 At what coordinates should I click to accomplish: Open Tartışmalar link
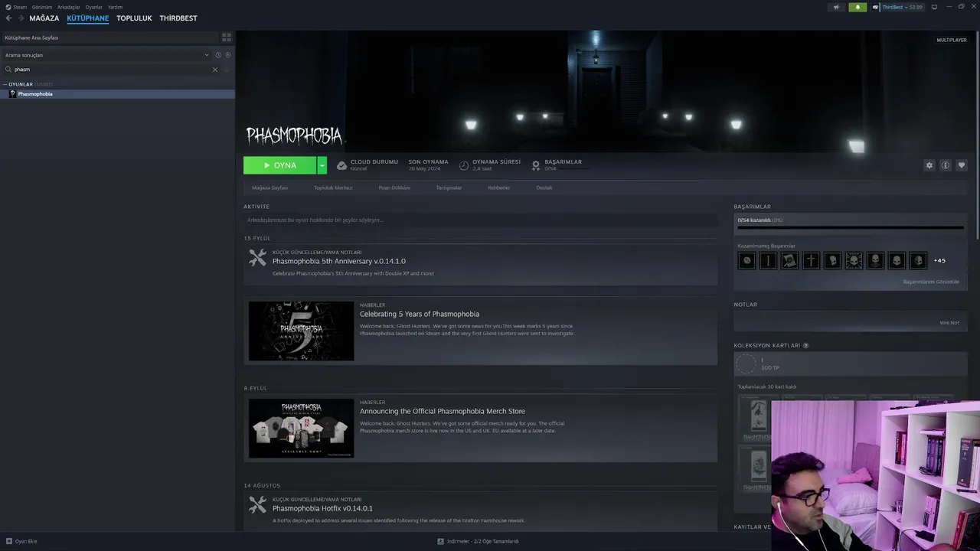click(x=449, y=187)
